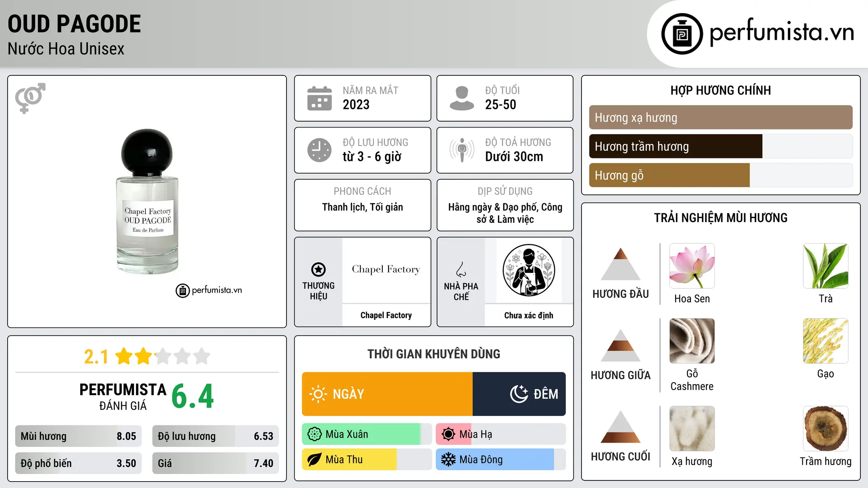Click the Độ phổ biến score bar 3.50
Screen dimensions: 868x488
click(x=78, y=463)
